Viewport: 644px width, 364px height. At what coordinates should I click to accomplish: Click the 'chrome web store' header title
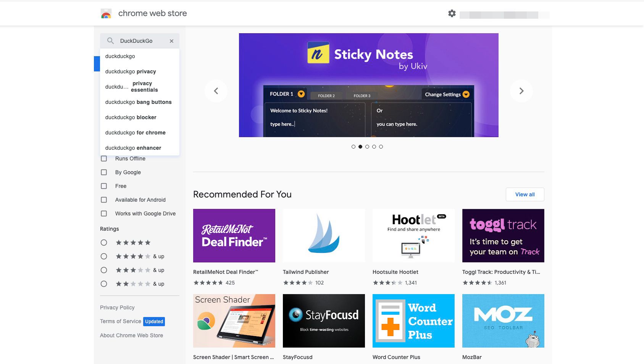click(x=152, y=13)
